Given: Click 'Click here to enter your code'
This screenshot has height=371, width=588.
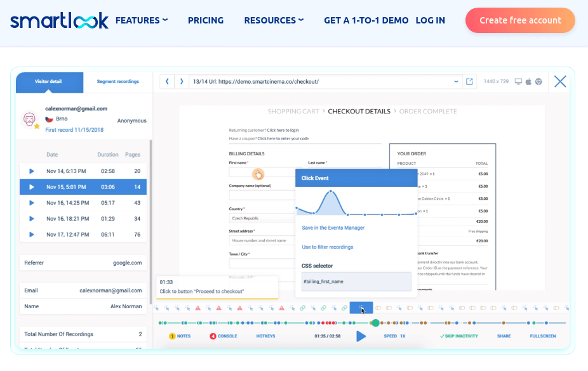Looking at the screenshot, I should click(283, 138).
